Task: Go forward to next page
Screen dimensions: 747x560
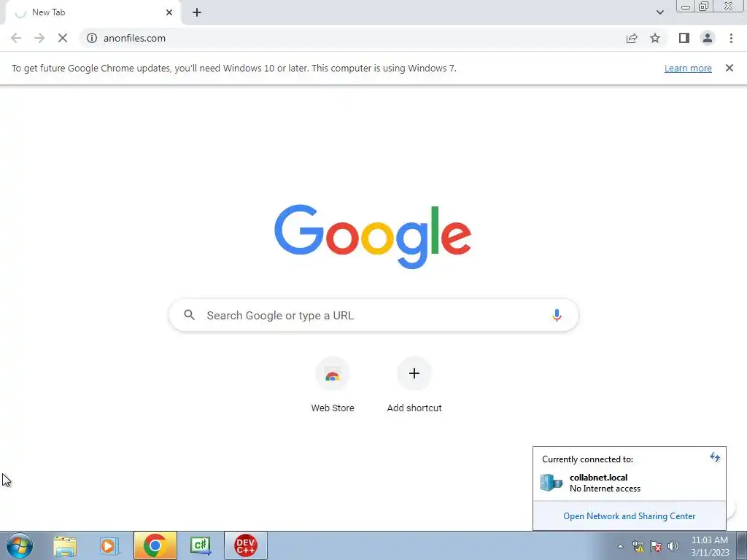Action: coord(39,38)
